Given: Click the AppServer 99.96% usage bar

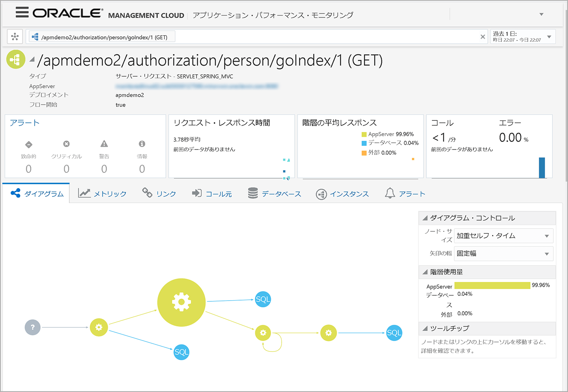Looking at the screenshot, I should point(492,285).
